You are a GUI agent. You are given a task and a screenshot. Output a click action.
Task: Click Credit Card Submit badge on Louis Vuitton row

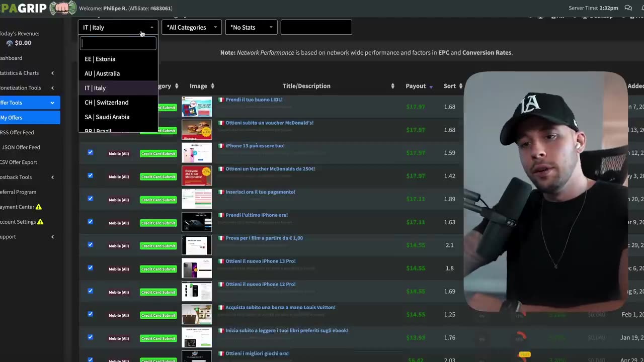(x=158, y=316)
